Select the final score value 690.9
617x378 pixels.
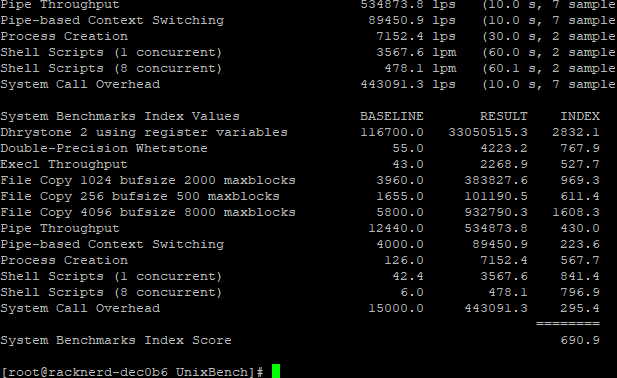(580, 340)
